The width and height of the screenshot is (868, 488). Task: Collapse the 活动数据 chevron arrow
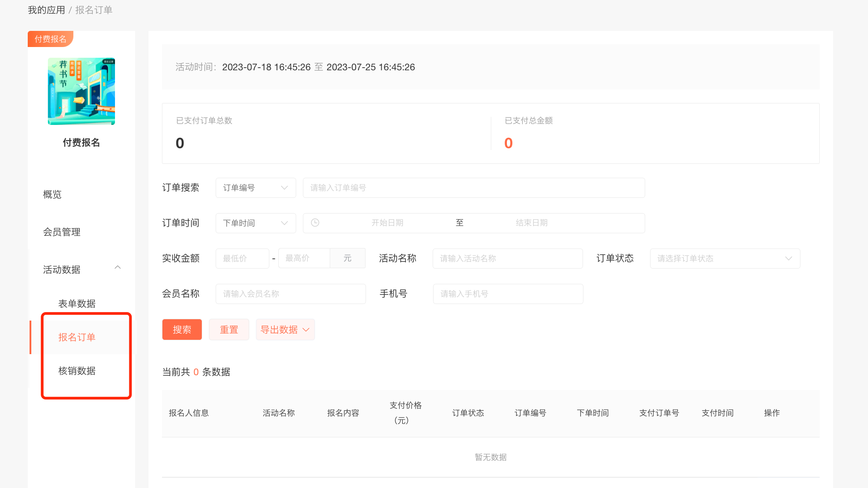118,268
